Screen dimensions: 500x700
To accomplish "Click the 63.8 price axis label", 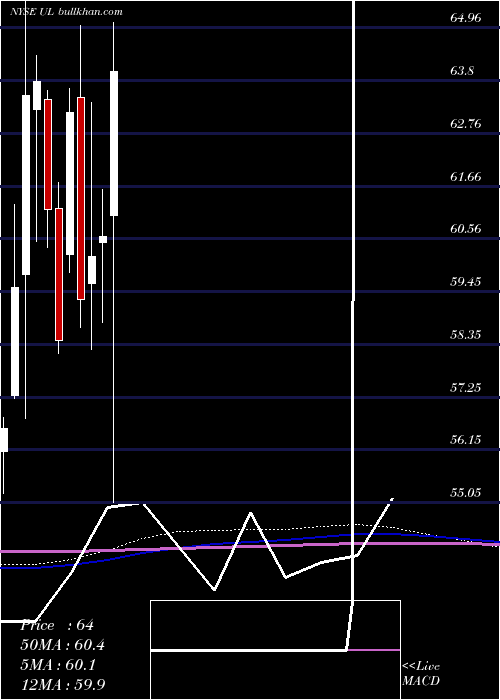I will 462,71.
